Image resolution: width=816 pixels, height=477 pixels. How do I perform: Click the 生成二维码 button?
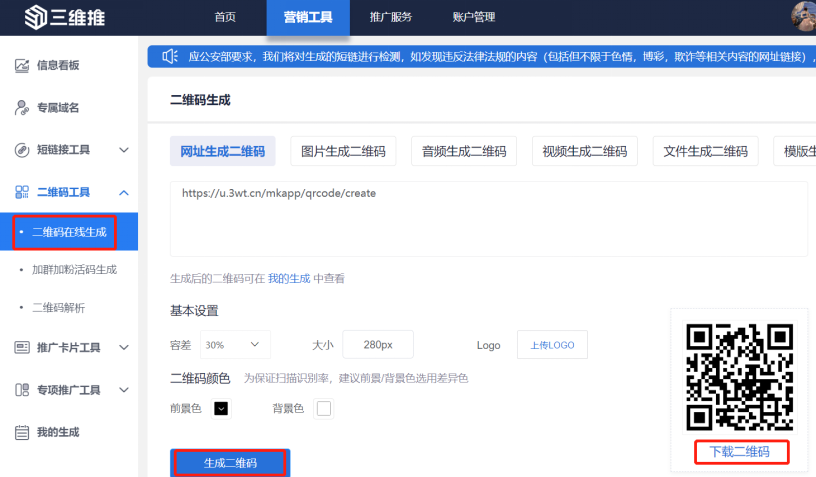pyautogui.click(x=230, y=462)
